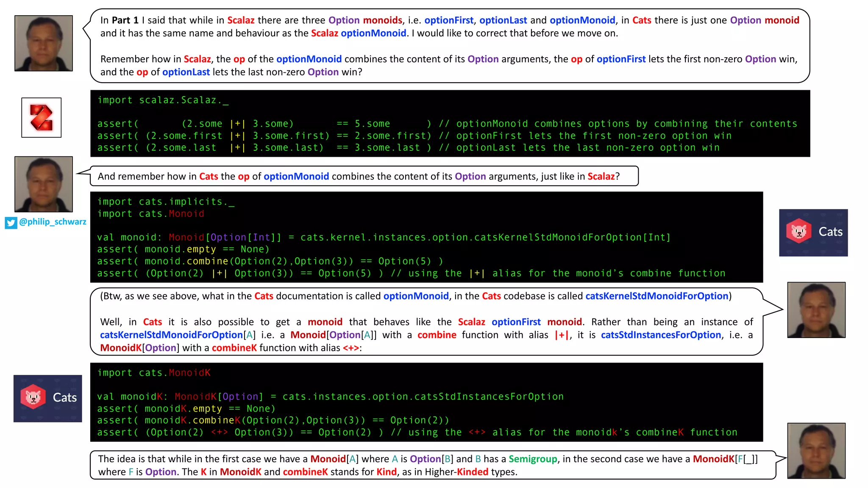Click the cat face in the lower-left Cats logo
The height and width of the screenshot is (488, 868).
pyautogui.click(x=33, y=397)
